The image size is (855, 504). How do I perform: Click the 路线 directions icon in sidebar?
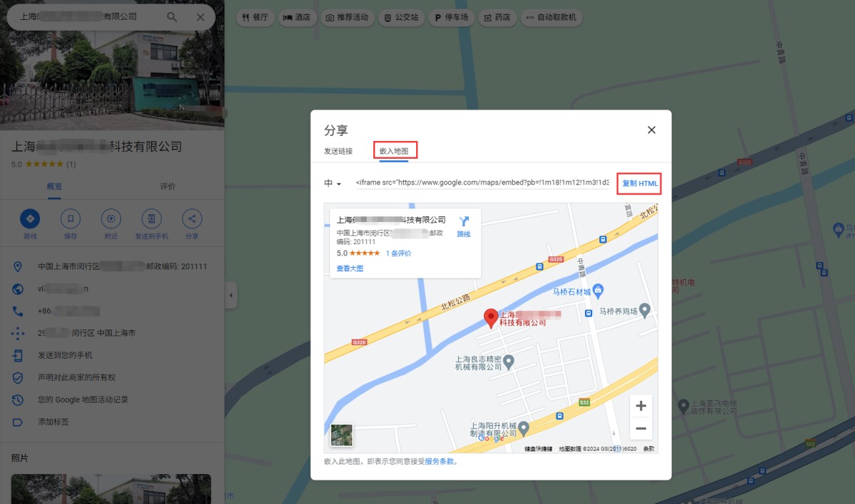[30, 219]
